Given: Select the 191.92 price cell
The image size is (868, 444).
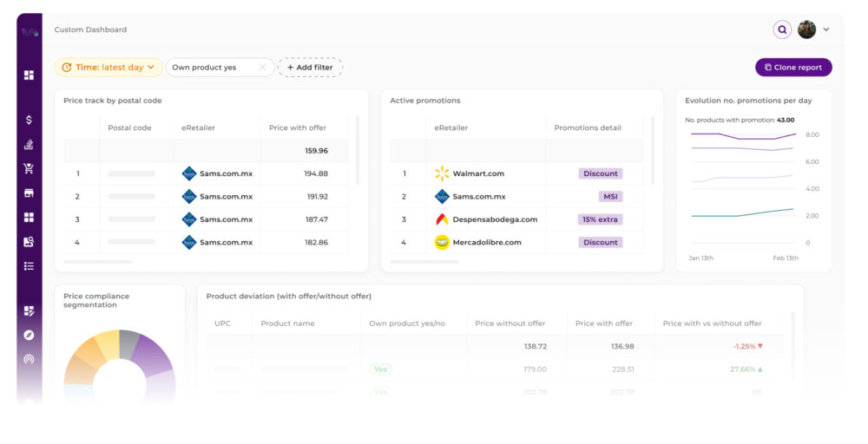Looking at the screenshot, I should tap(318, 196).
